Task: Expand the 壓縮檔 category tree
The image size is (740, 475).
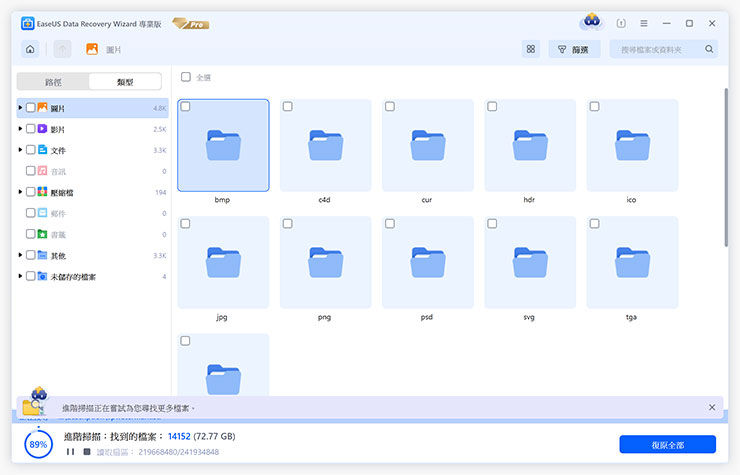Action: click(20, 192)
